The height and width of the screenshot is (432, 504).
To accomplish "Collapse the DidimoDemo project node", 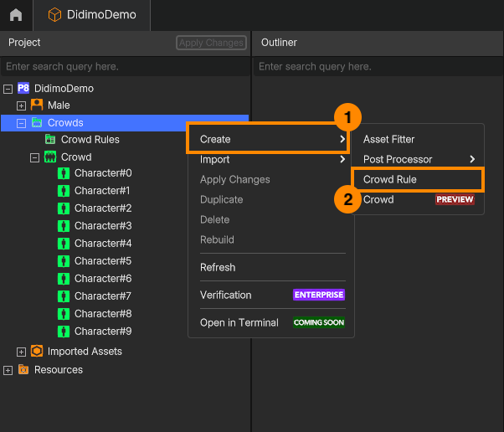I will pos(8,89).
